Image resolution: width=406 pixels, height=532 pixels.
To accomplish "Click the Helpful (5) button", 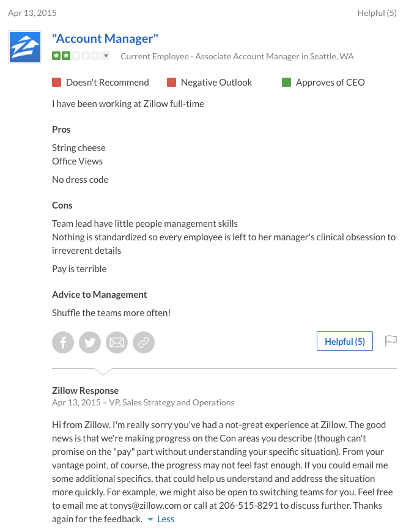I will [x=345, y=341].
